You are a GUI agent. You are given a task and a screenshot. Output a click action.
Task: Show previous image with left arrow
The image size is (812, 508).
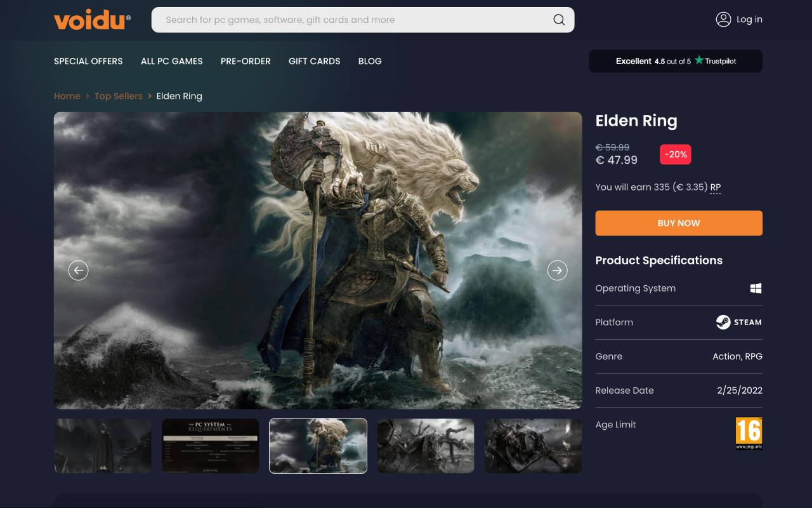[78, 271]
